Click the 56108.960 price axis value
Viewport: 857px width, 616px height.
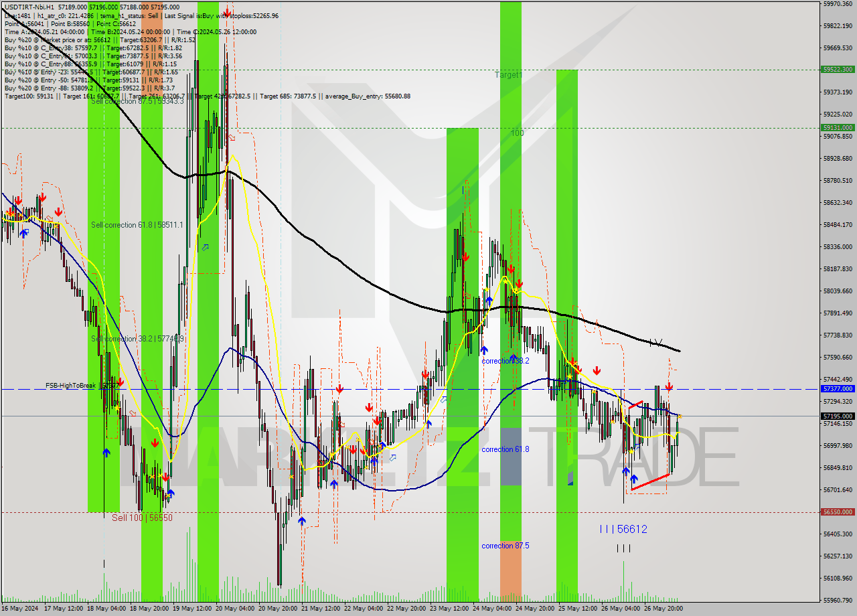838,578
